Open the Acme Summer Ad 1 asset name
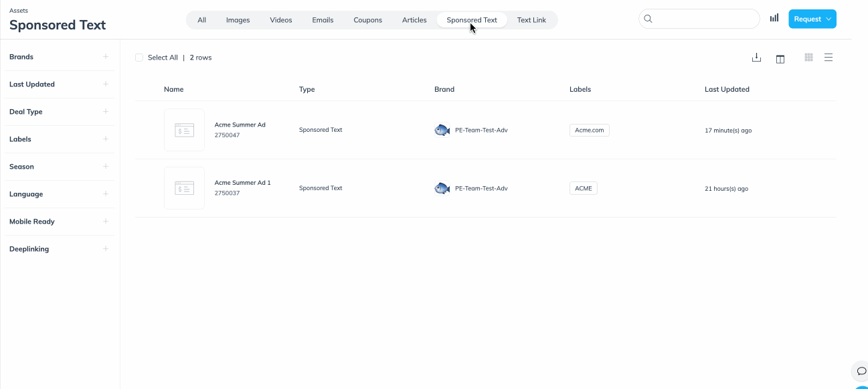The height and width of the screenshot is (389, 868). pos(242,183)
